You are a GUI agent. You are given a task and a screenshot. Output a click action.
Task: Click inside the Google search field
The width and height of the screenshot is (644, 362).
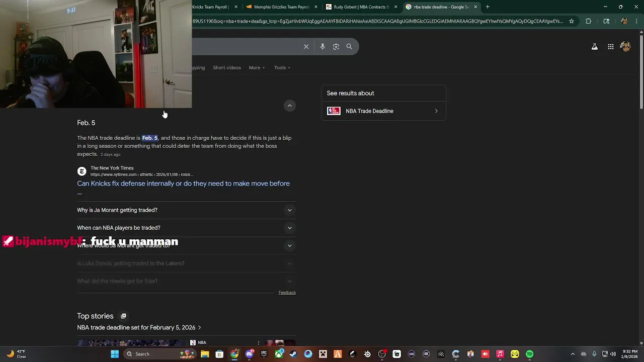point(247,47)
